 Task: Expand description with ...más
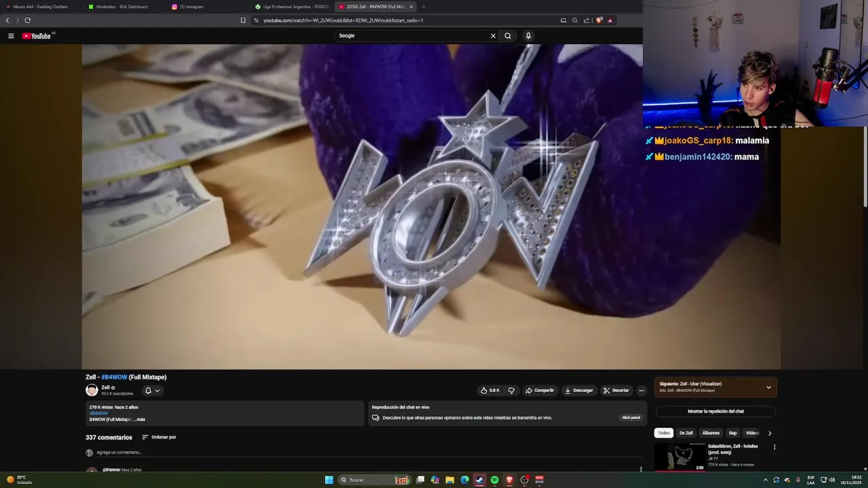pos(139,420)
